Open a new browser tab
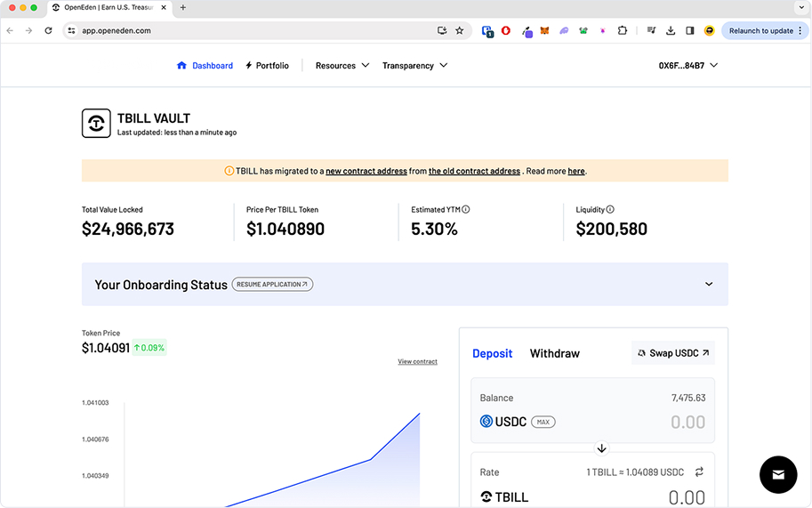 183,7
